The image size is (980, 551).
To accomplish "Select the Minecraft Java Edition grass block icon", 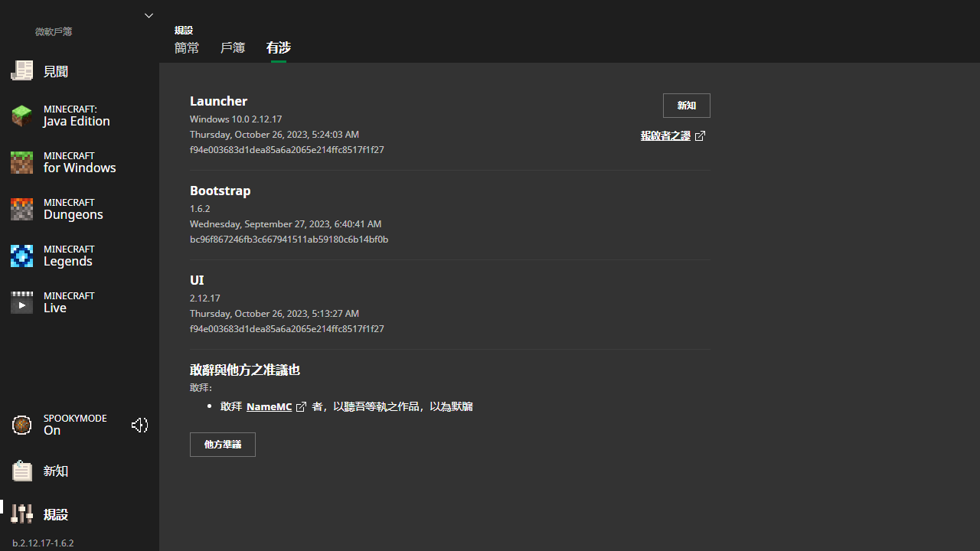I will (21, 116).
